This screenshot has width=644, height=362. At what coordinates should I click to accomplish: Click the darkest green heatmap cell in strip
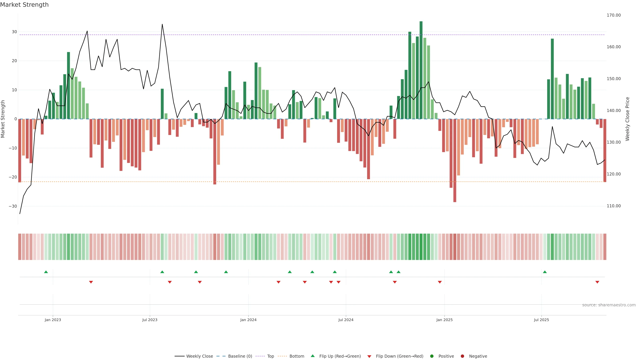(421, 247)
